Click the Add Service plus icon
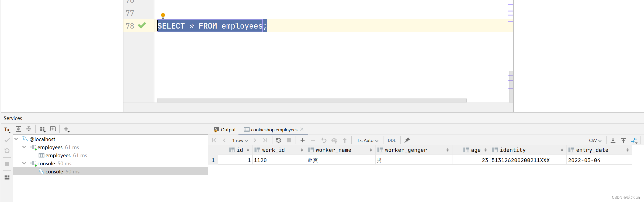 coord(66,129)
